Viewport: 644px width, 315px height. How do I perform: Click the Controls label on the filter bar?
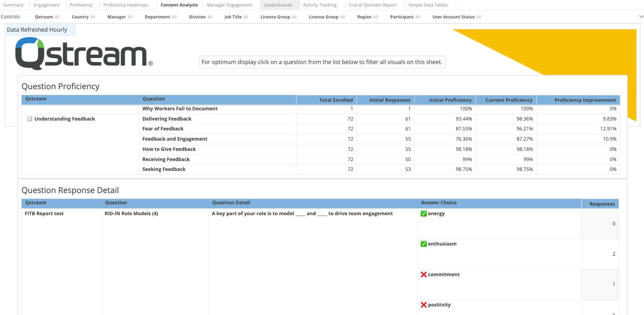coord(11,16)
